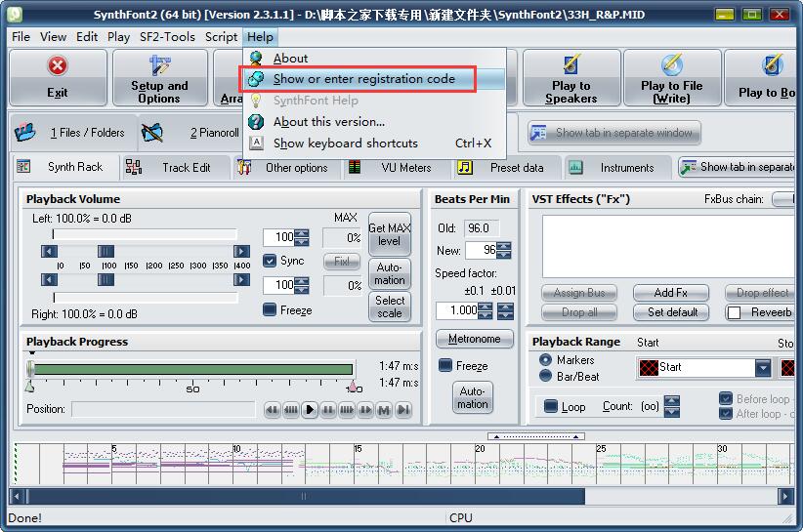Click the New BPM value field

(x=482, y=250)
